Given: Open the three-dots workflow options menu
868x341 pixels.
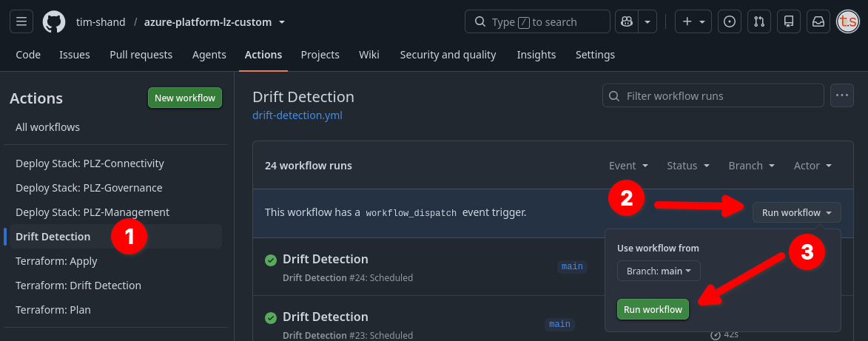Looking at the screenshot, I should [842, 95].
